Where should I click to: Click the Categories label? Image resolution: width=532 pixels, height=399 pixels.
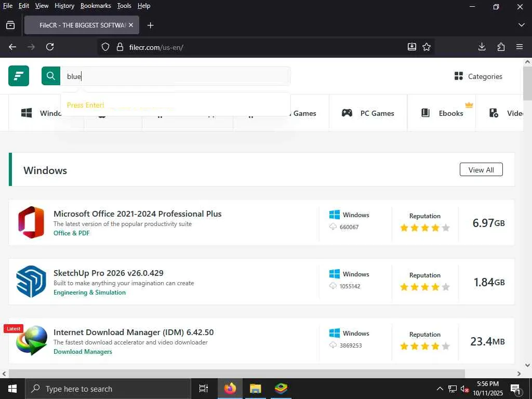(485, 76)
